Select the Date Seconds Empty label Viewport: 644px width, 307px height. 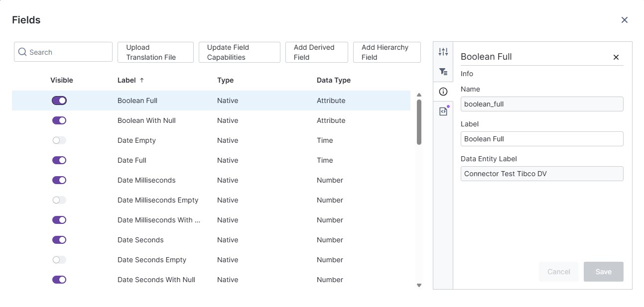[152, 260]
